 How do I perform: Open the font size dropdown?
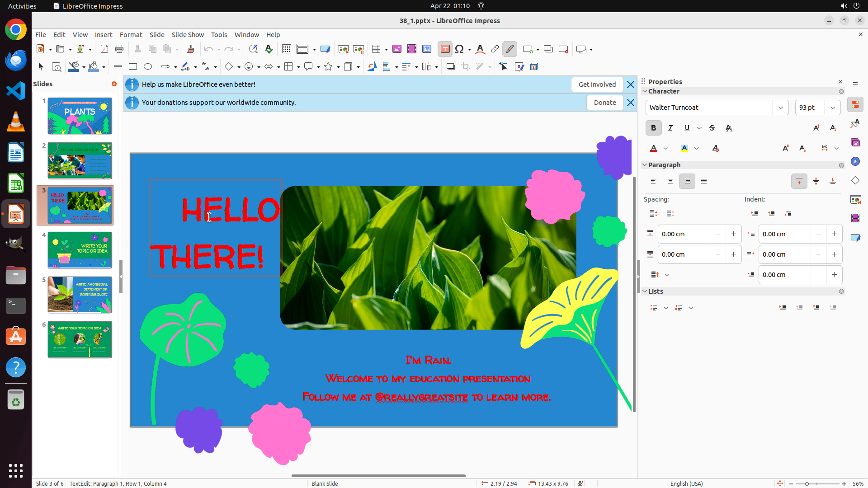click(833, 108)
